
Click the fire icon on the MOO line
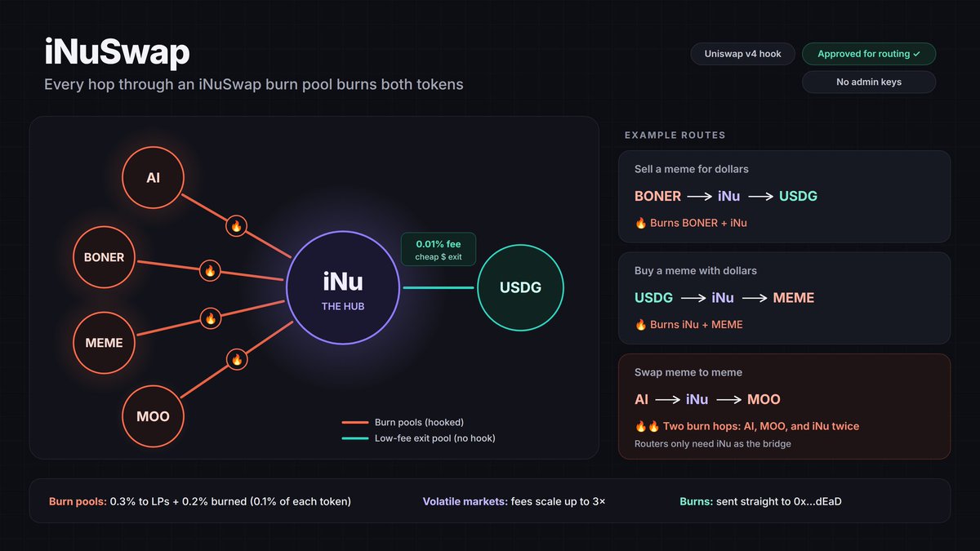click(x=236, y=358)
